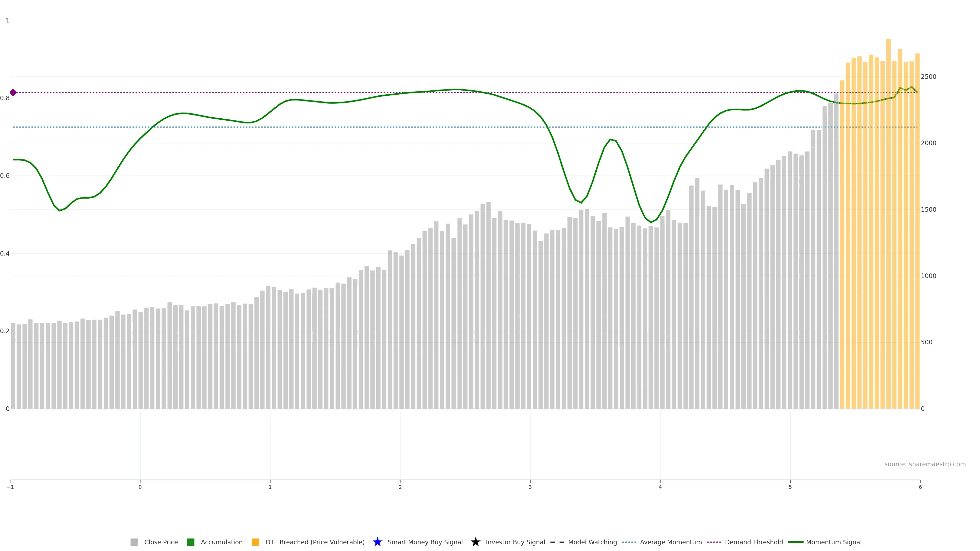The height and width of the screenshot is (551, 980).
Task: Hide the Model Watching legend entry
Action: click(592, 542)
